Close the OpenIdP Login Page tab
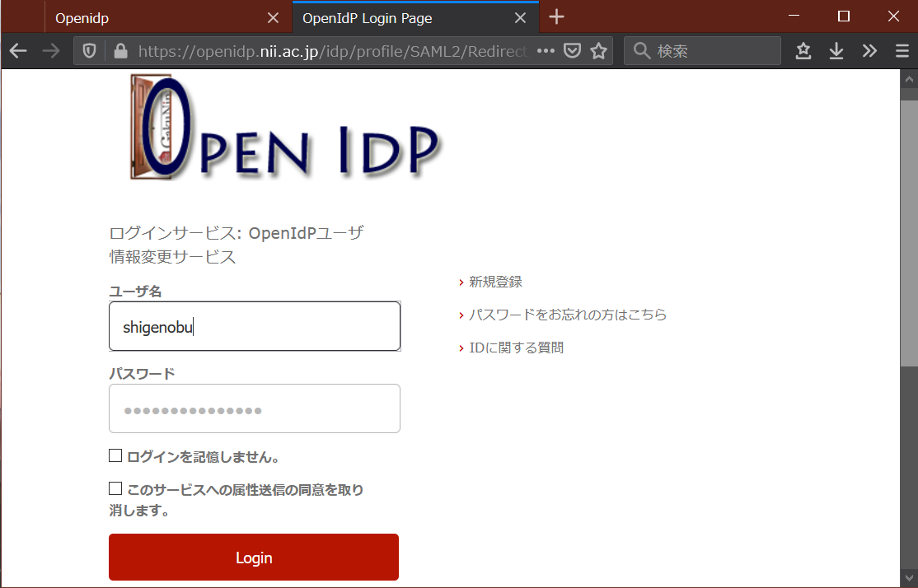Image resolution: width=918 pixels, height=588 pixels. 520,18
